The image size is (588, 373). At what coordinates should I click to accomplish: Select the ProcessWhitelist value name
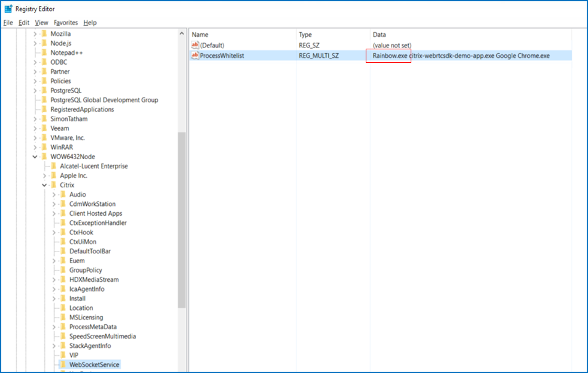click(222, 55)
